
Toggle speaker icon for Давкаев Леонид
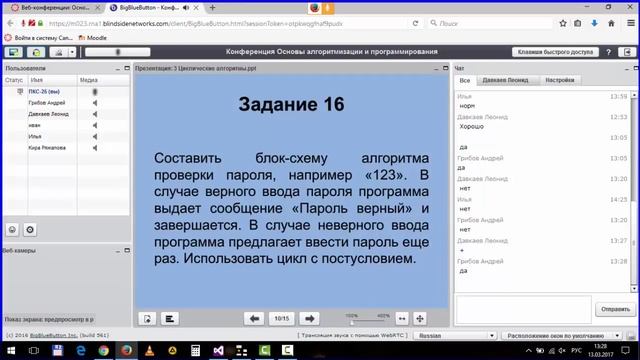[x=95, y=114]
